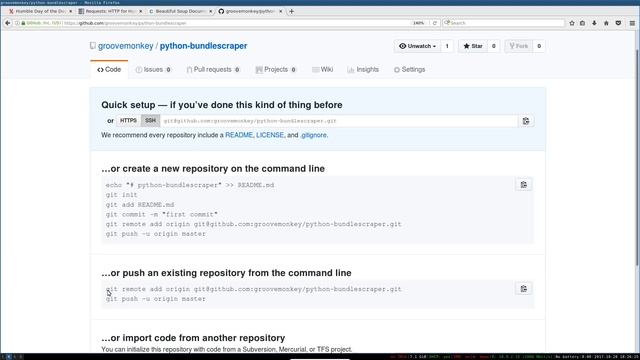
Task: Open the Unwatch dropdown
Action: (x=417, y=46)
